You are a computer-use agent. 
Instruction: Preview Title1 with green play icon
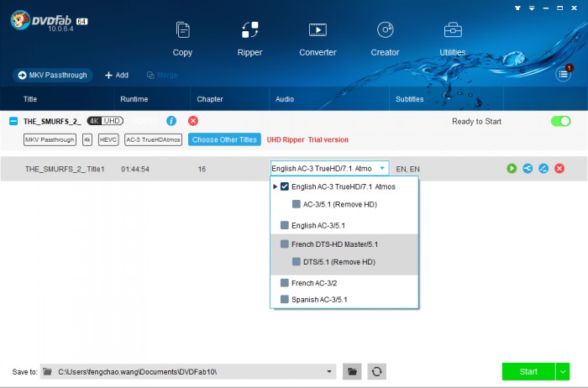[x=512, y=169]
